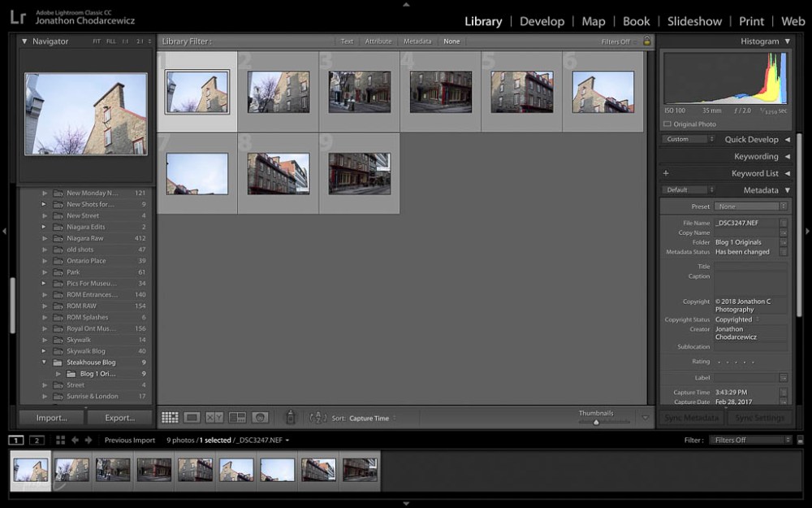The image size is (812, 508).
Task: Activate Survey view
Action: click(x=236, y=417)
